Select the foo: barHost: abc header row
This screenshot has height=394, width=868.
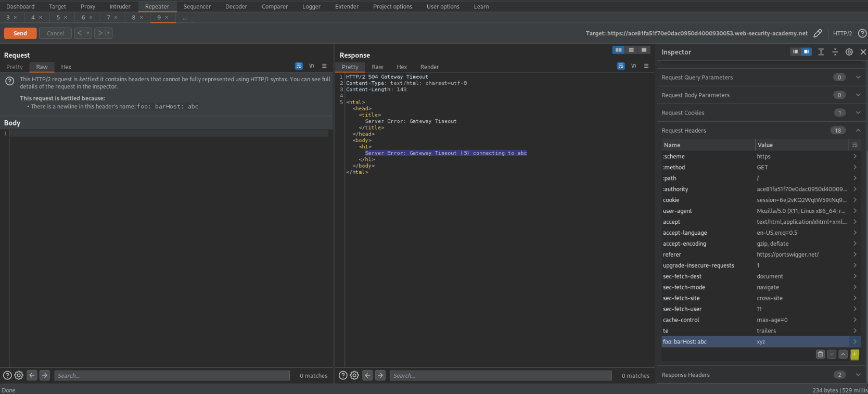tap(761, 342)
